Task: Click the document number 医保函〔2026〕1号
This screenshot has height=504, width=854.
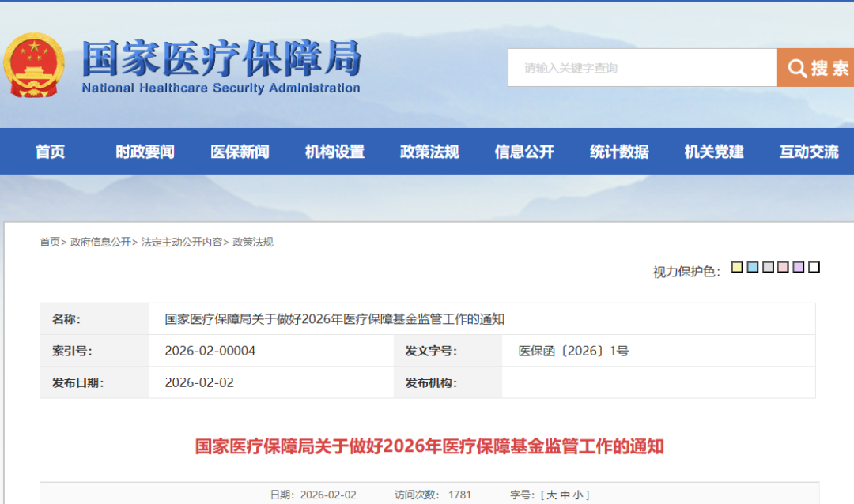Action: [573, 351]
